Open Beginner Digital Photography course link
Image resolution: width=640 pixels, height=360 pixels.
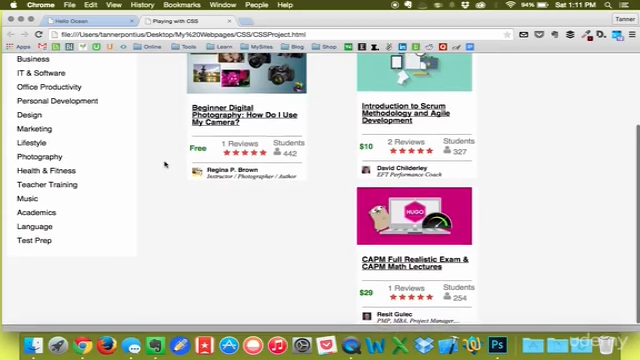pos(244,115)
